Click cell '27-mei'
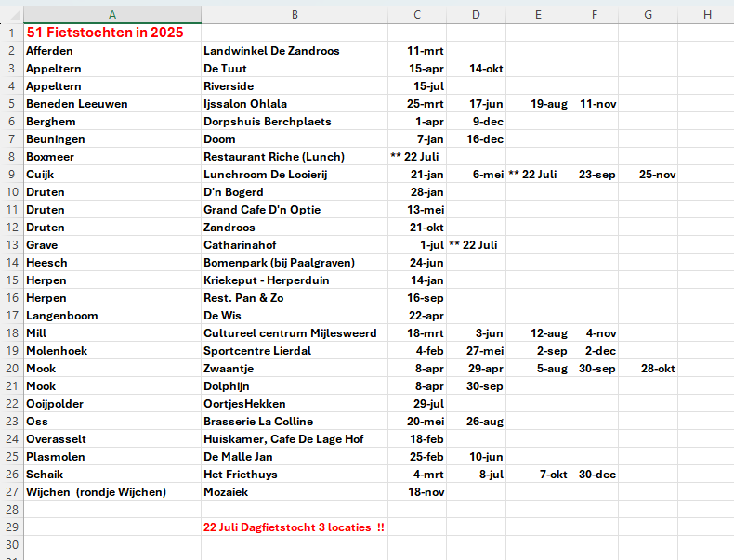The image size is (734, 560). pos(476,351)
